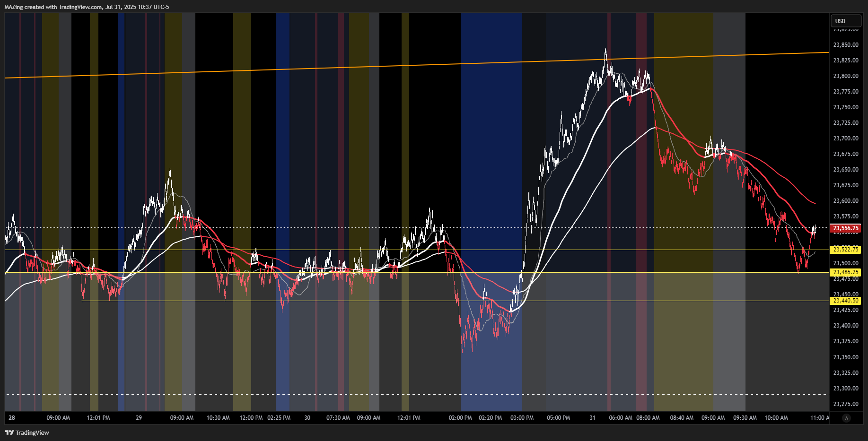The image size is (868, 441).
Task: Click the 06:00 AM time axis label
Action: point(621,418)
